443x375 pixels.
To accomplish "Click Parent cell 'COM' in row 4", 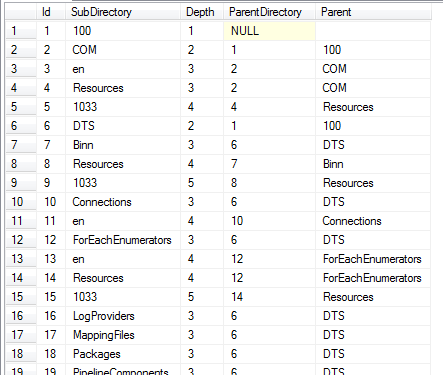I will pos(373,88).
